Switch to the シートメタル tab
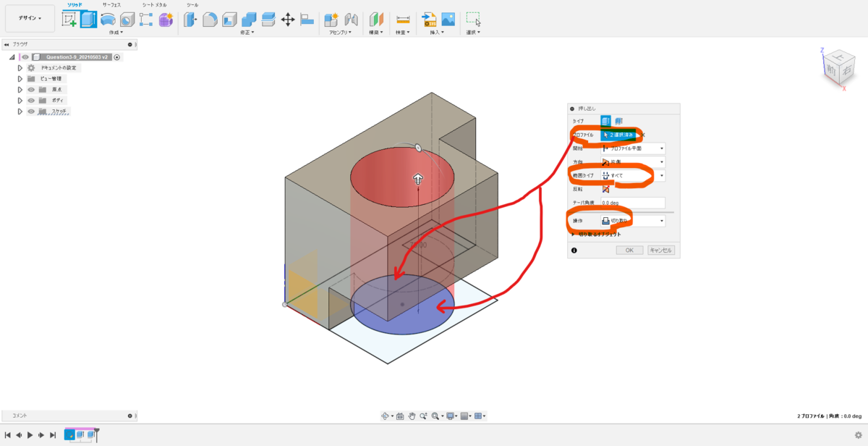This screenshot has height=446, width=868. coord(156,4)
